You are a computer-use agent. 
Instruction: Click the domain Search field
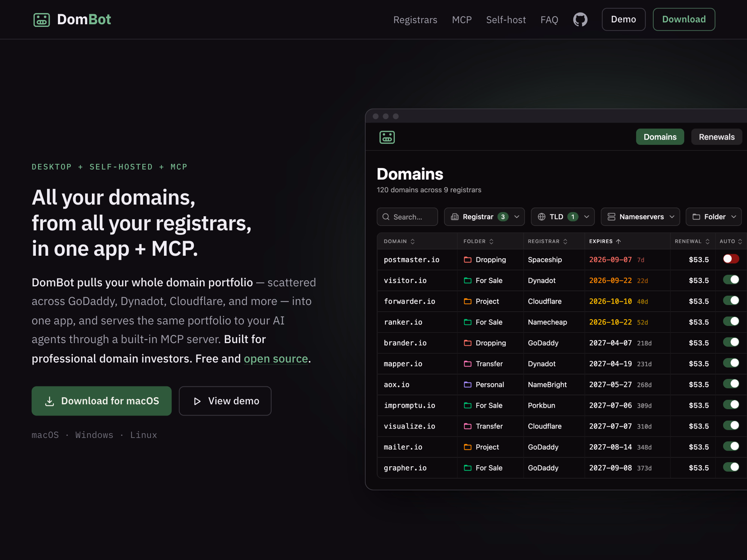[407, 217]
